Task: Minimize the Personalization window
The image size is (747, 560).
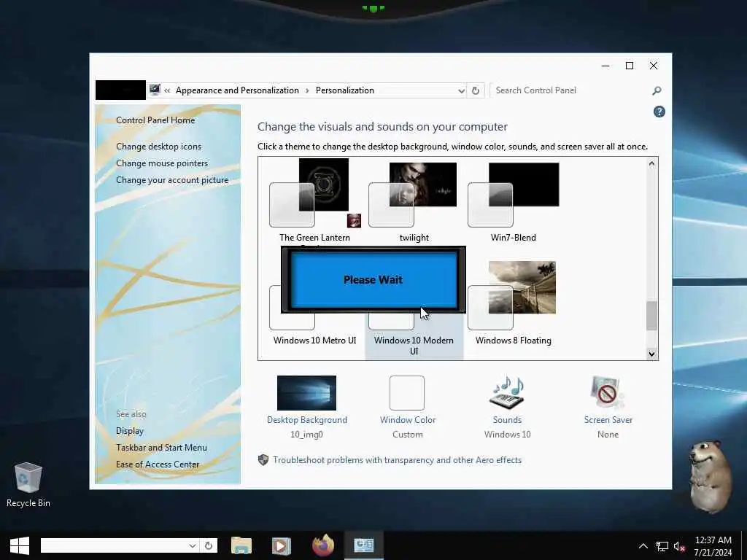Action: [605, 66]
